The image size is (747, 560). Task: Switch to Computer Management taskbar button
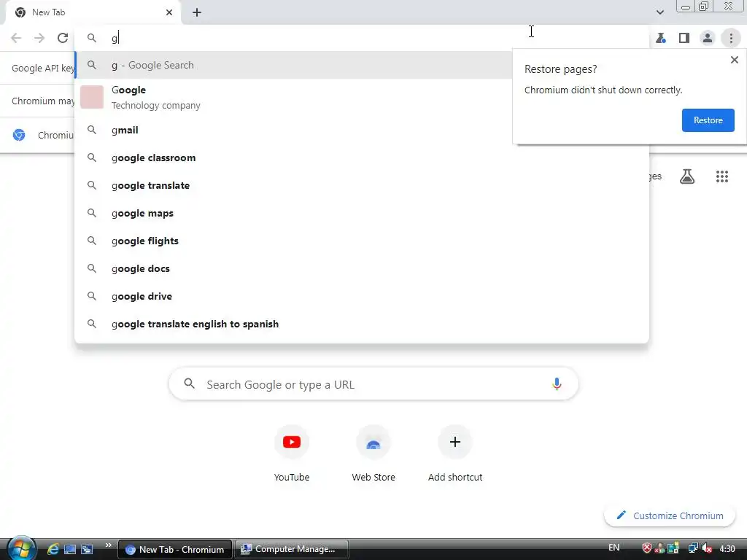point(291,549)
